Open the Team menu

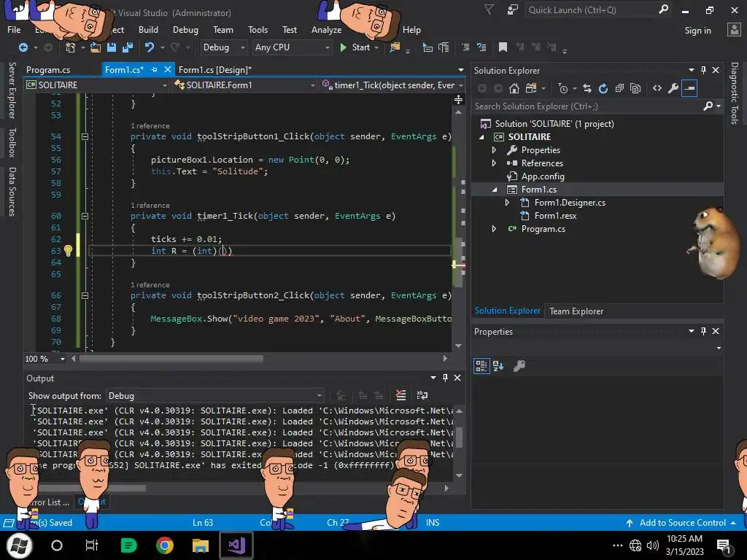tap(223, 29)
